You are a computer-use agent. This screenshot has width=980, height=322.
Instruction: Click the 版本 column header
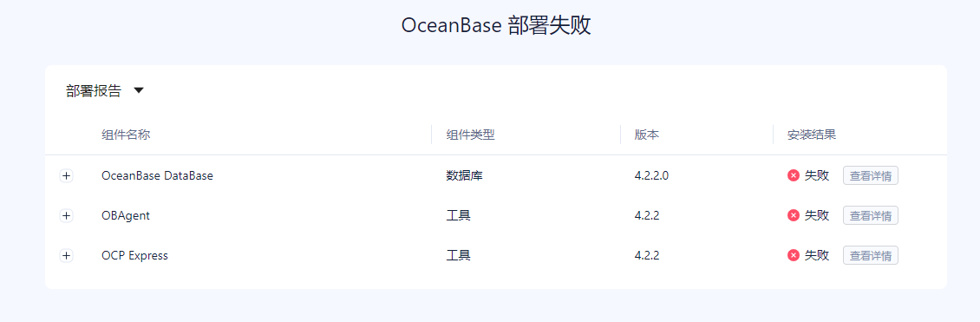point(647,135)
